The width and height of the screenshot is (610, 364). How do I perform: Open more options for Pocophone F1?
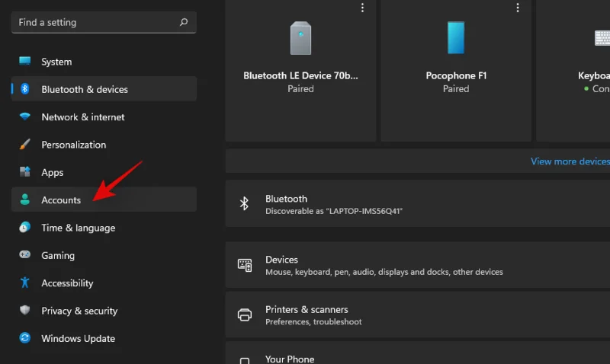pos(518,8)
